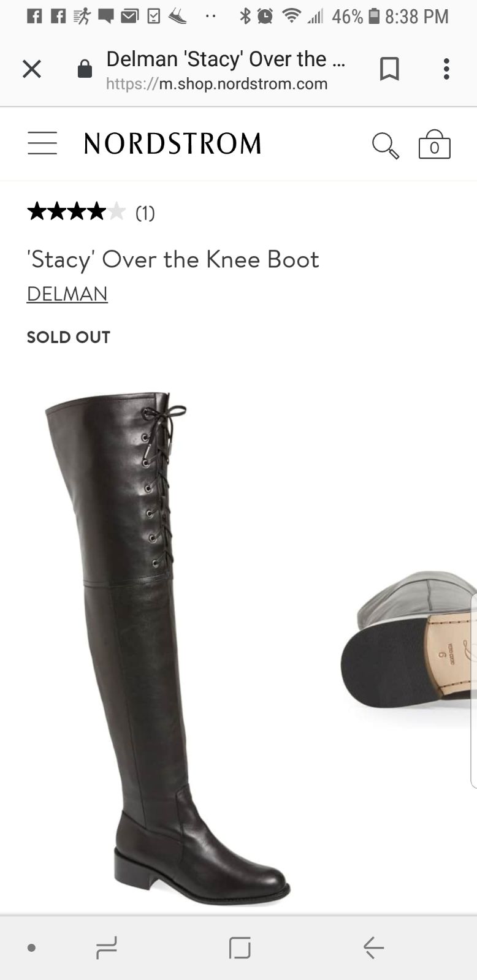
Task: Select the black Stacy boot image
Action: [x=167, y=648]
